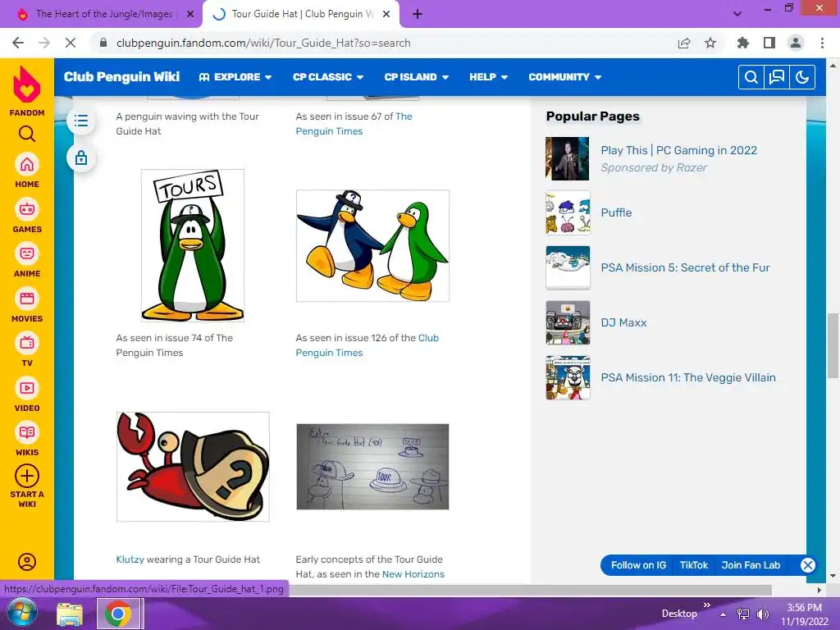This screenshot has width=840, height=630.
Task: Open a new tab with plus button
Action: (418, 15)
